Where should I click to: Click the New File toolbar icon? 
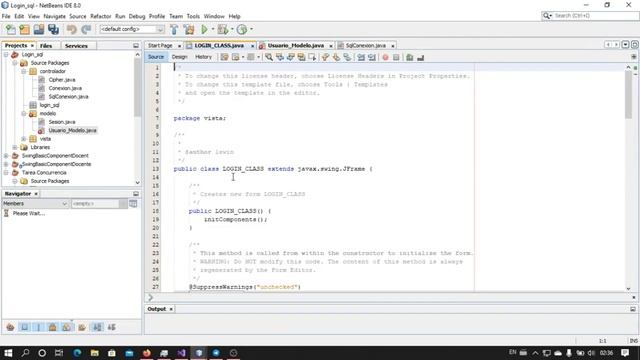[11, 29]
